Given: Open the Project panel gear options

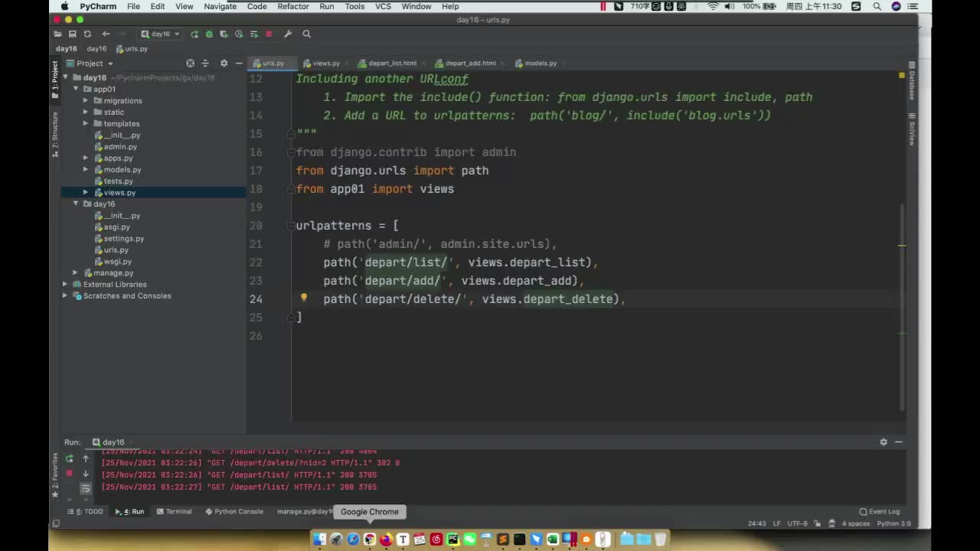Looking at the screenshot, I should click(x=224, y=63).
